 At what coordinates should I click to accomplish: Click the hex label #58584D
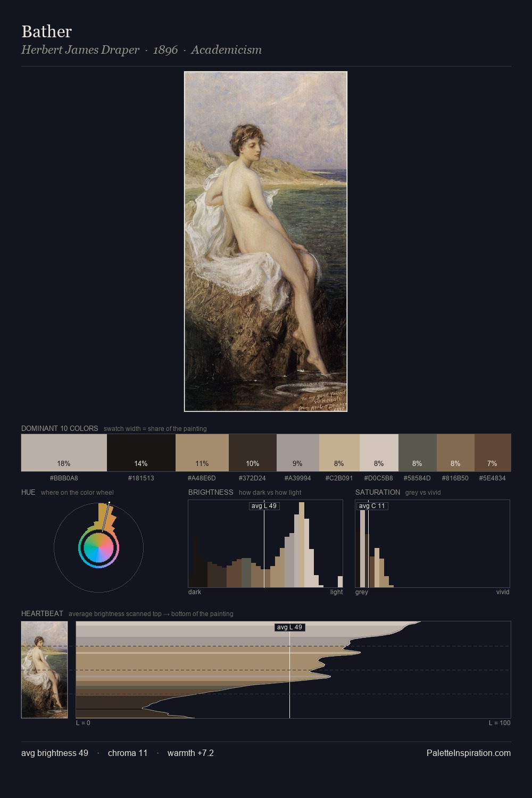(x=418, y=478)
